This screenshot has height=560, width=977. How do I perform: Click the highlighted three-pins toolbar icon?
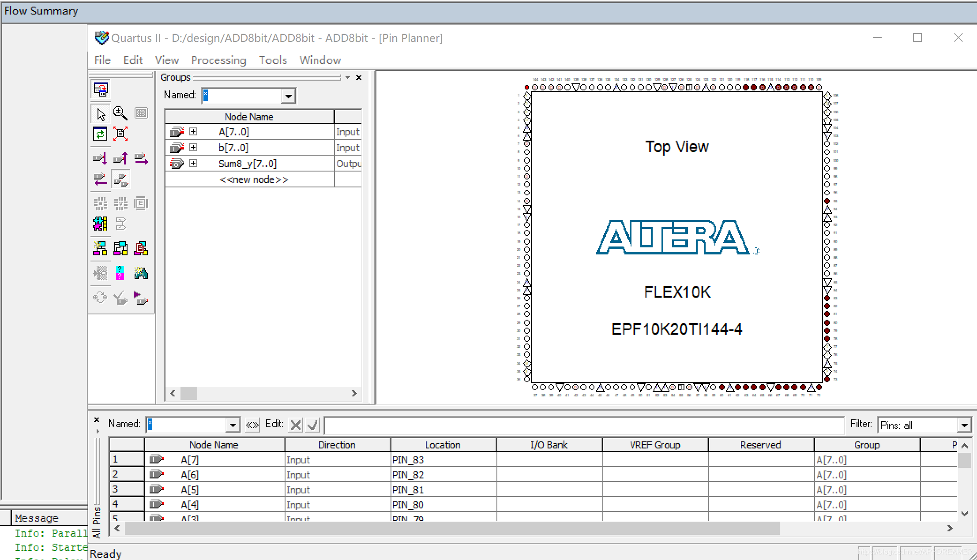pos(121,179)
